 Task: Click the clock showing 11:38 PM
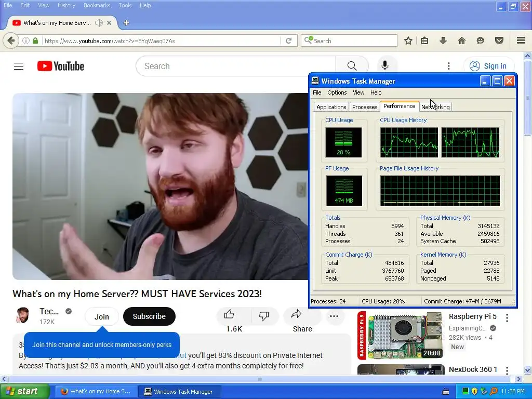[513, 391]
